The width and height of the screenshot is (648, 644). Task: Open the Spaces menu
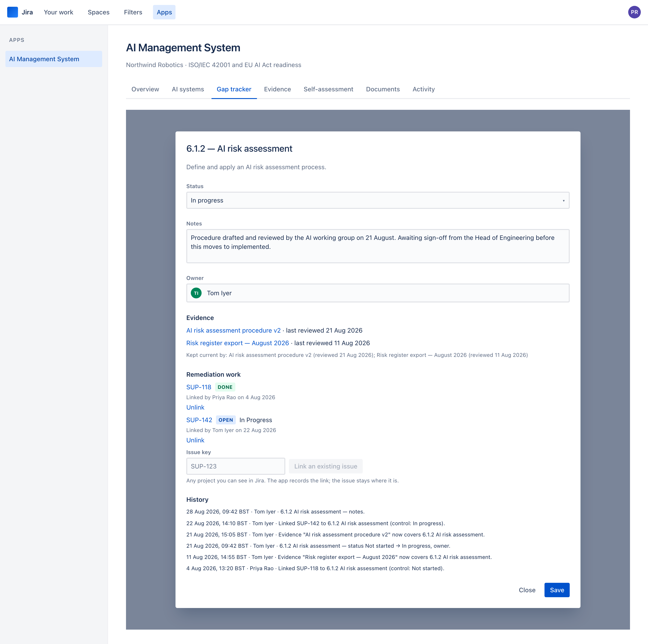tap(99, 12)
